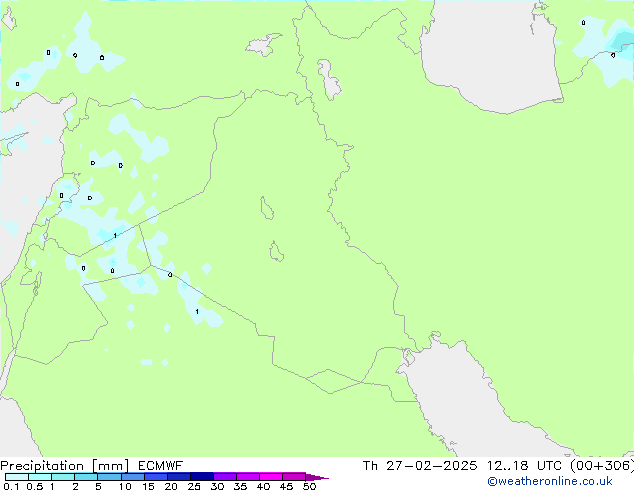Viewport: 634px width, 490px height.
Task: Click the 45–50 mm legend swatch
Action: tap(294, 477)
